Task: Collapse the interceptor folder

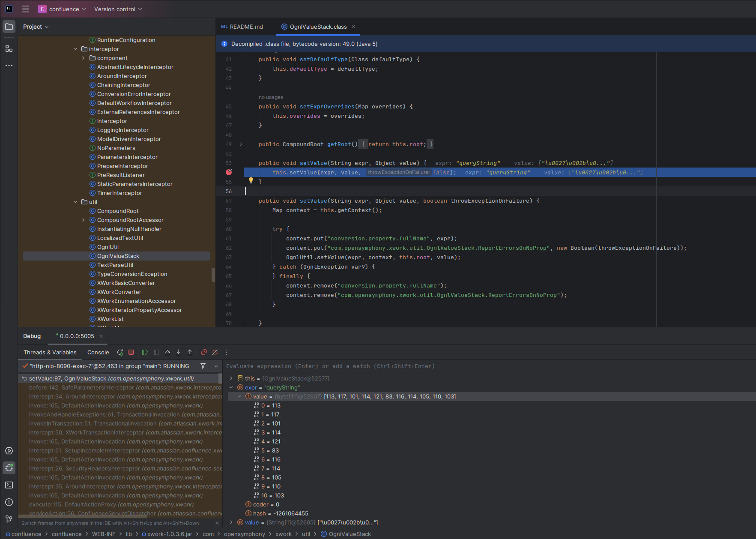Action: (75, 49)
